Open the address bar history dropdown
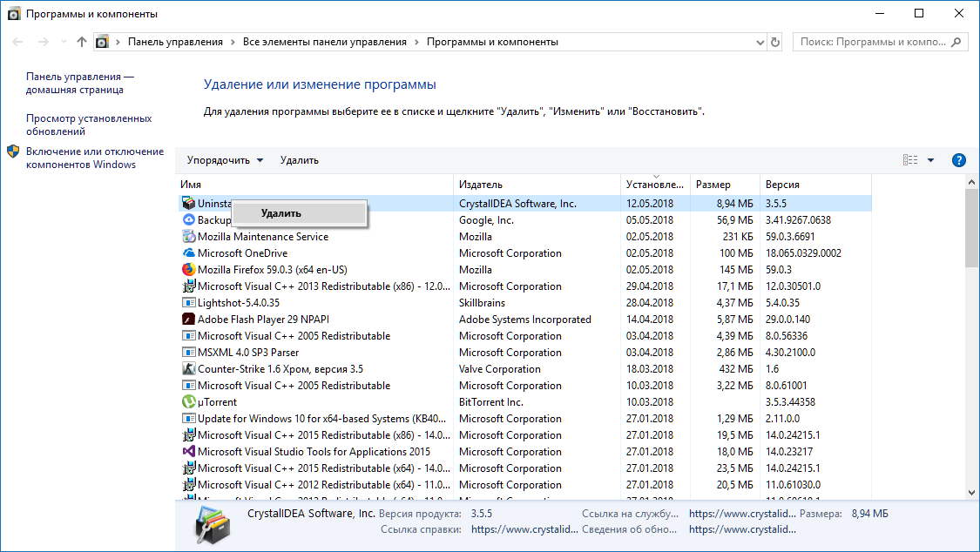The image size is (980, 552). coord(760,43)
